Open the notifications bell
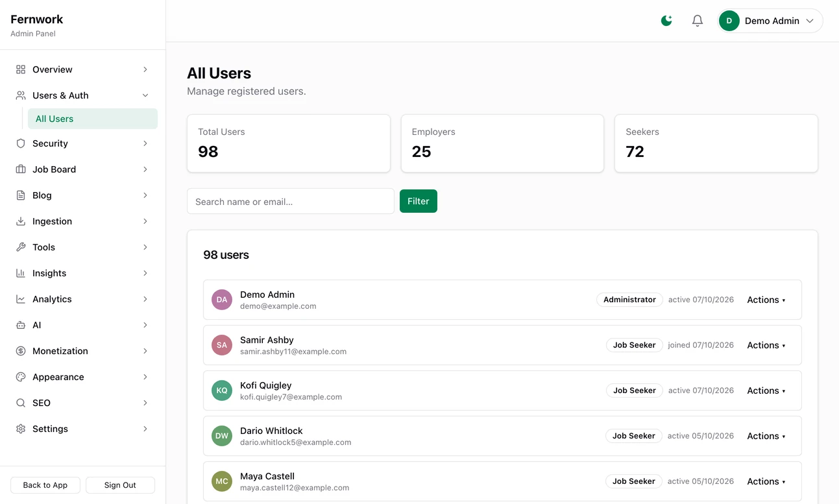This screenshot has height=504, width=839. coord(698,21)
